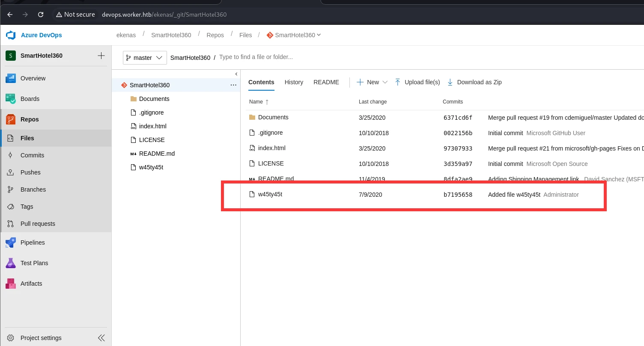Click Files in the breadcrumb

point(245,35)
